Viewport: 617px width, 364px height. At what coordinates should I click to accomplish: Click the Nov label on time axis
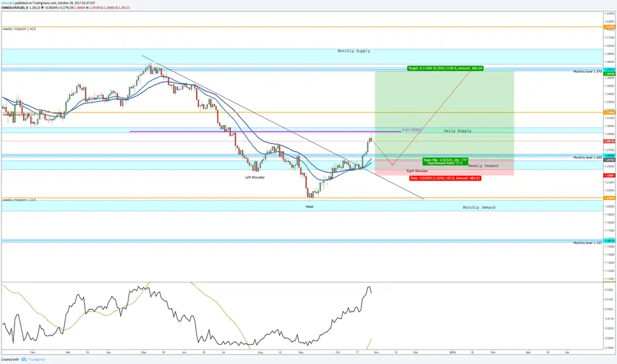point(377,353)
